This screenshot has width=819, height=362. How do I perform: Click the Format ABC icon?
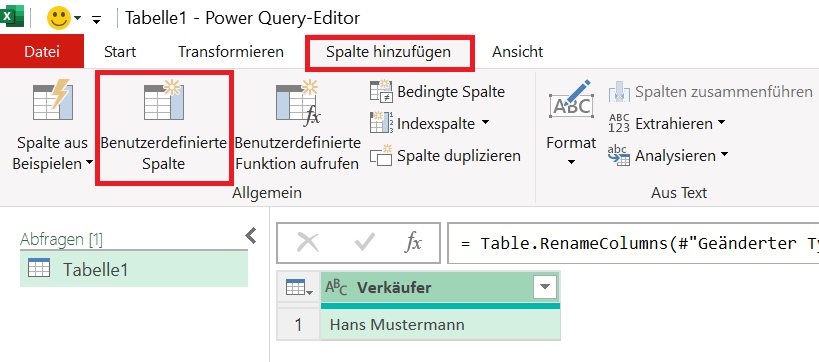(571, 101)
